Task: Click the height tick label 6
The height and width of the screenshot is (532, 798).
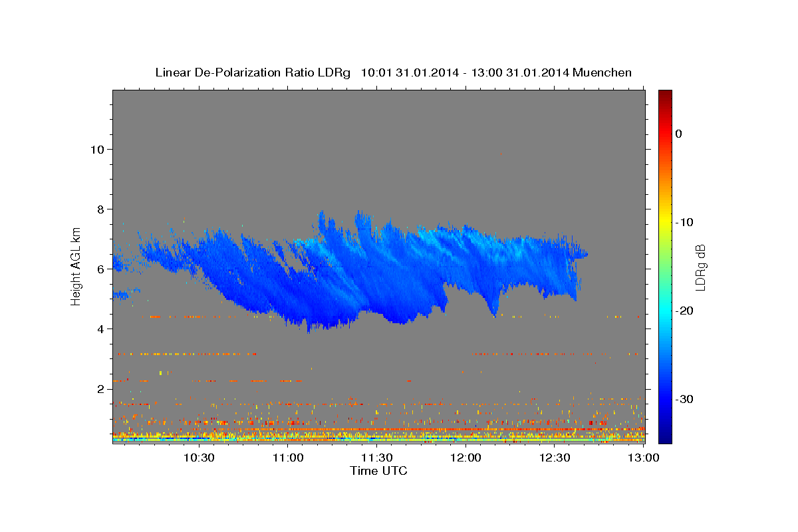Action: tap(100, 269)
